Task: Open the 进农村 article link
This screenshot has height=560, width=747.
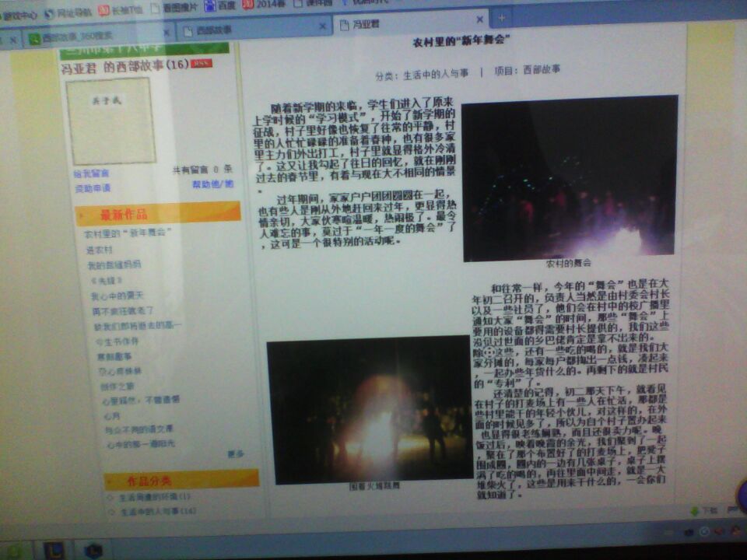Action: [99, 250]
